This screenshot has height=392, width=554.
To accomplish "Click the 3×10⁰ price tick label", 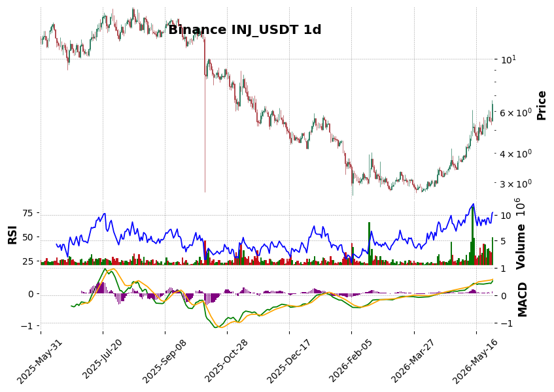I will pos(515,184).
